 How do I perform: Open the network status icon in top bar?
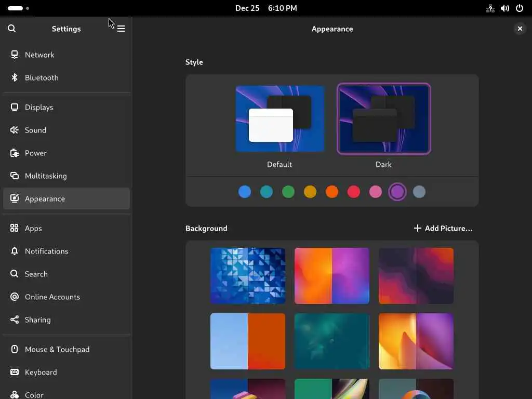(x=490, y=8)
